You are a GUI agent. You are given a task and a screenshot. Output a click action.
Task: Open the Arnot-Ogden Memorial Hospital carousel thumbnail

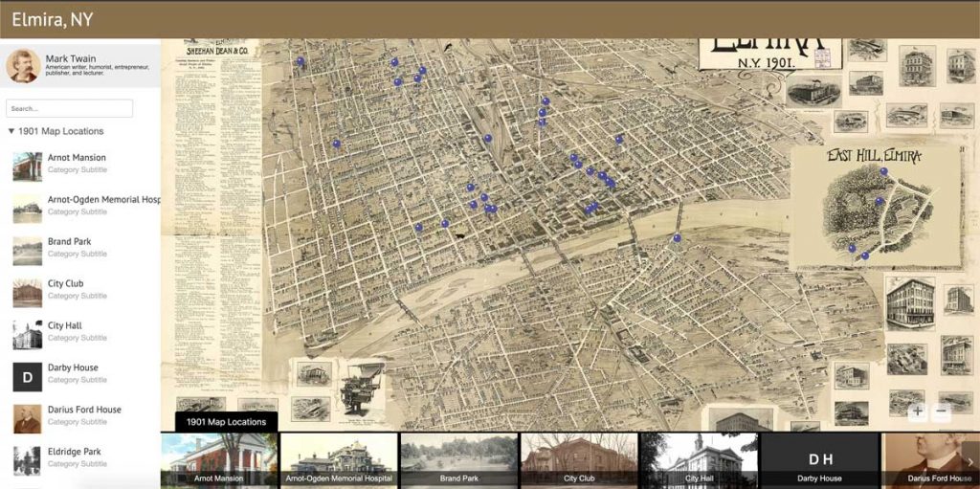click(x=339, y=461)
